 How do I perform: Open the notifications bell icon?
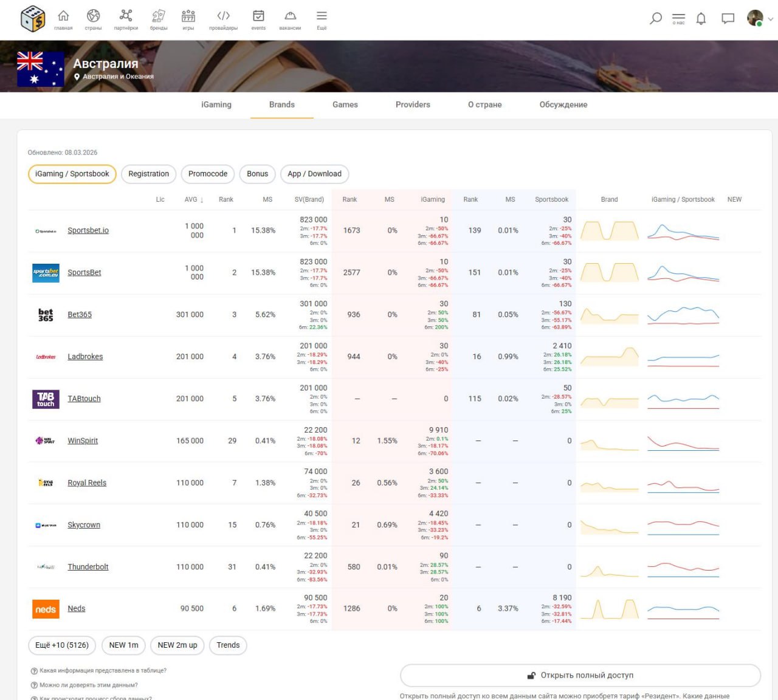tap(701, 19)
